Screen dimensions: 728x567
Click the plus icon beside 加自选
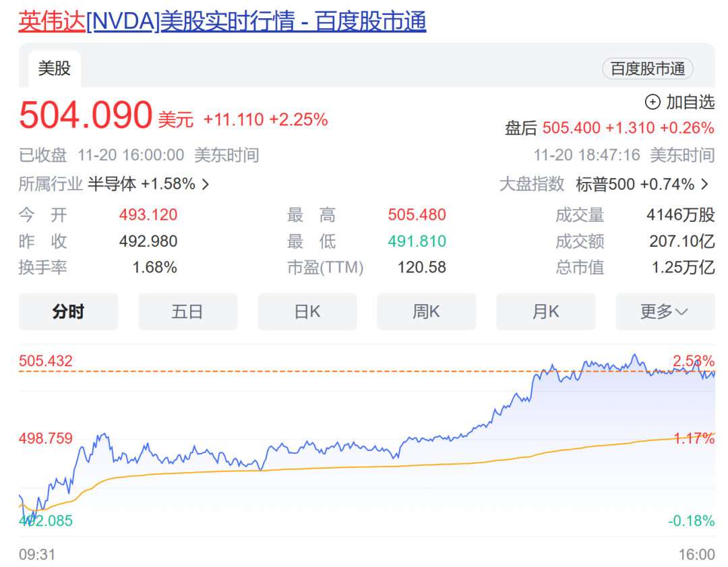tap(653, 102)
